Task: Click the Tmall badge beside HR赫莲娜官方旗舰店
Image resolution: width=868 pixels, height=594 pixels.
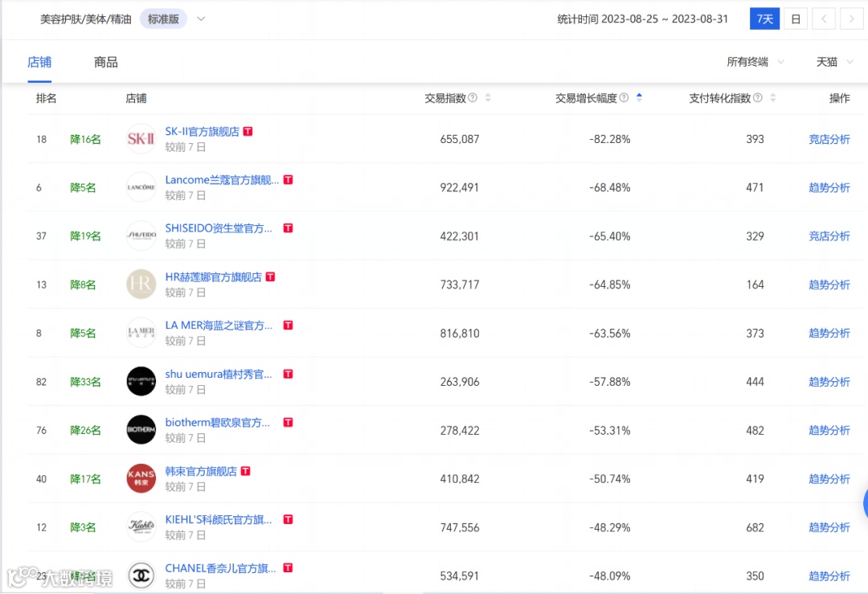Action: [270, 277]
